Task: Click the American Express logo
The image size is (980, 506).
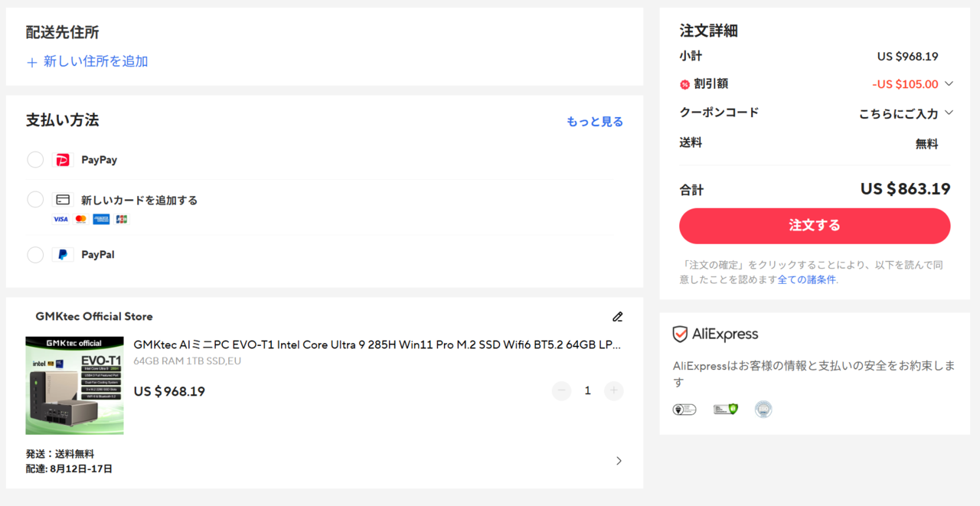Action: click(101, 219)
